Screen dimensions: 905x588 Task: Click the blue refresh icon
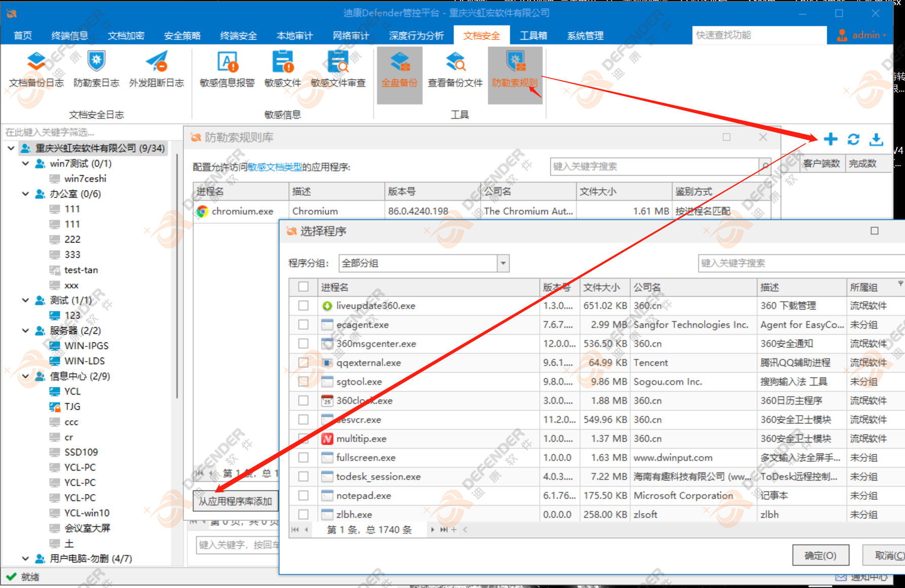coord(853,139)
